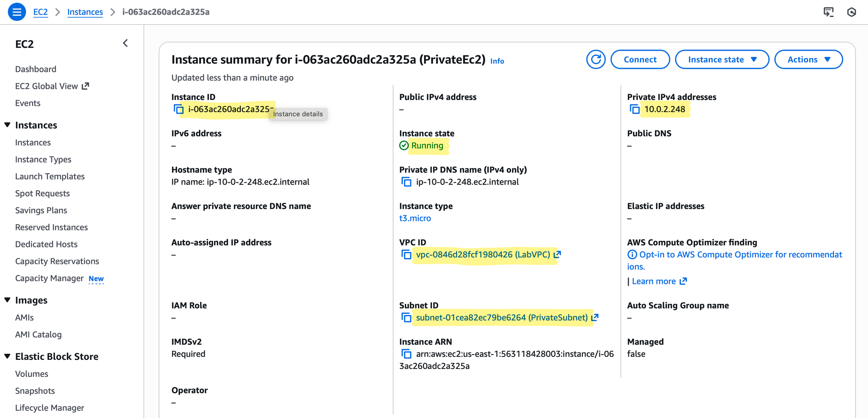Copy the Instance ARN
This screenshot has width=868, height=418.
click(406, 354)
